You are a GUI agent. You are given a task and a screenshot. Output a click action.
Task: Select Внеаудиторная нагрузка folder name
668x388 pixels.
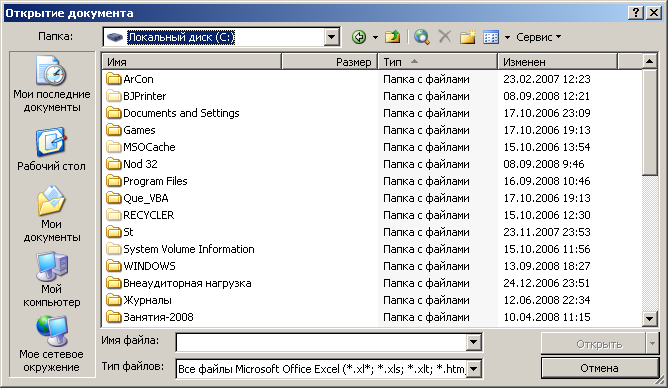click(187, 283)
